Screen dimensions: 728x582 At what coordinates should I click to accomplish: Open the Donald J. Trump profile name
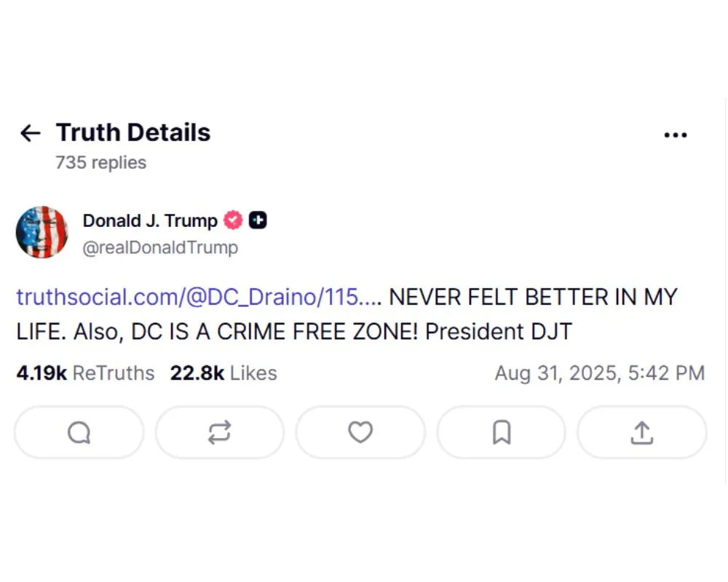click(150, 220)
